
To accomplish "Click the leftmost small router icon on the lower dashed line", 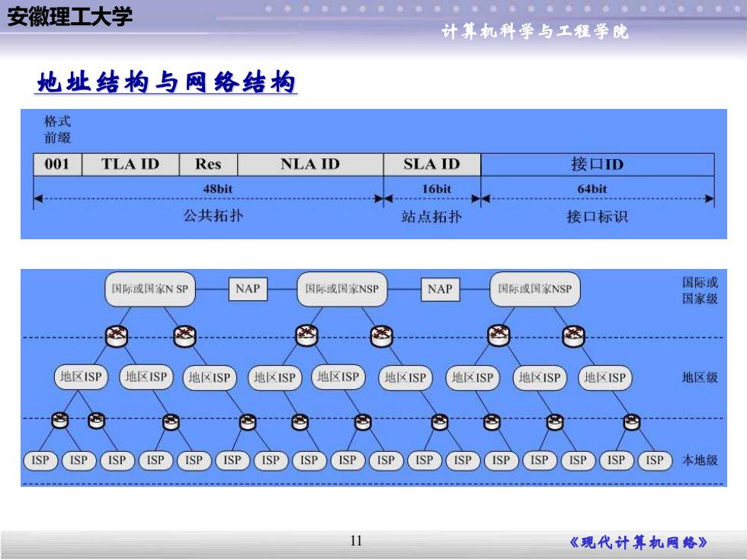I will [60, 421].
